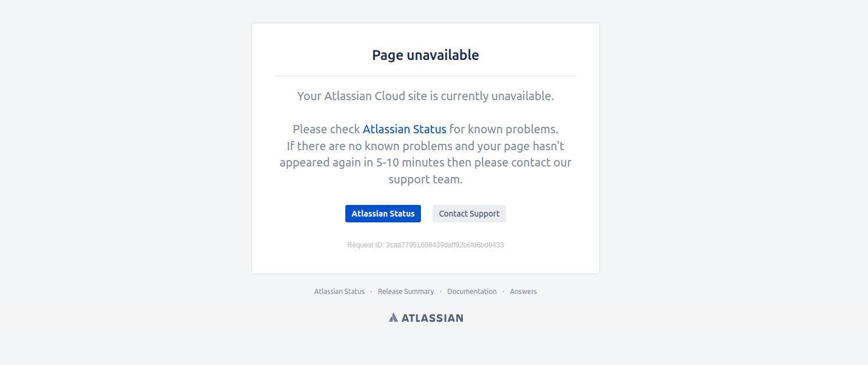Click the Atlassian triangle logo mark
868x365 pixels.
[x=394, y=318]
